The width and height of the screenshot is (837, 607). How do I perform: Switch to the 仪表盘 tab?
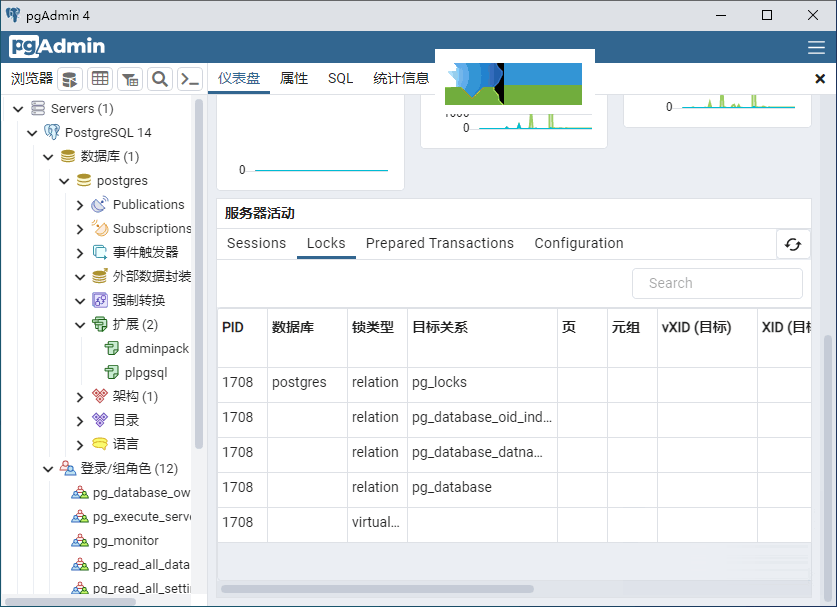pos(239,78)
